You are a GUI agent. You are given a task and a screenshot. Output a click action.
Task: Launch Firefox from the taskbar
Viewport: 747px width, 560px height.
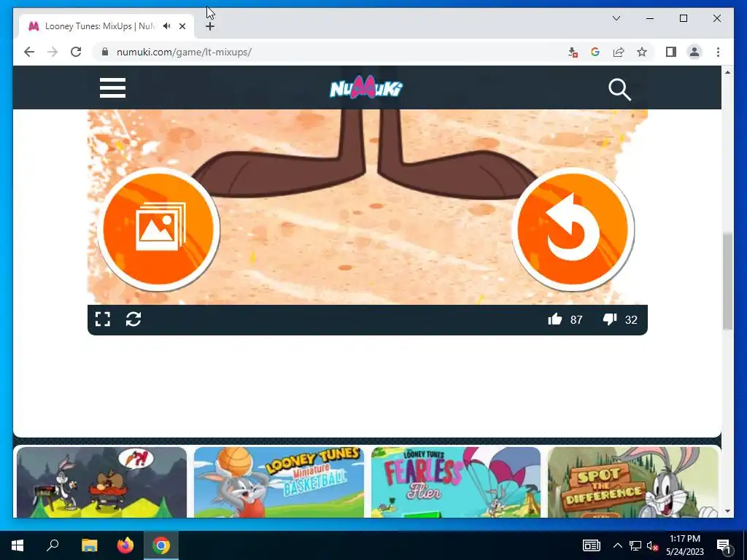[x=125, y=545]
